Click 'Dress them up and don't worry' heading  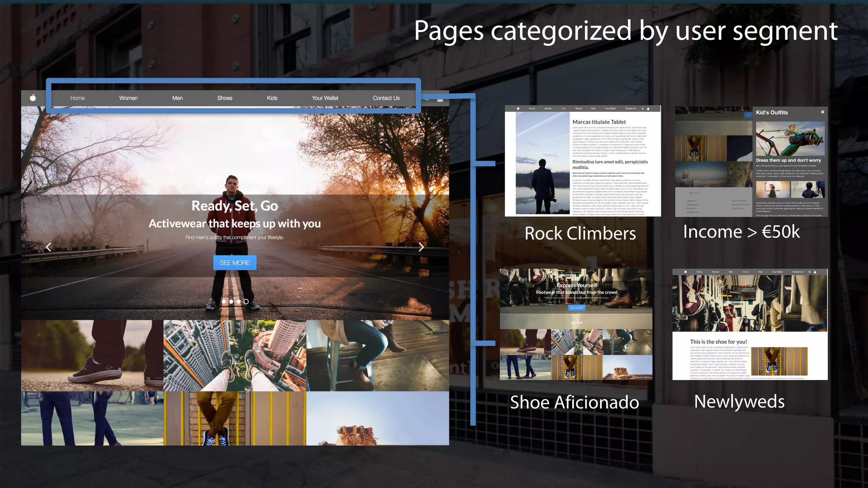click(x=788, y=160)
